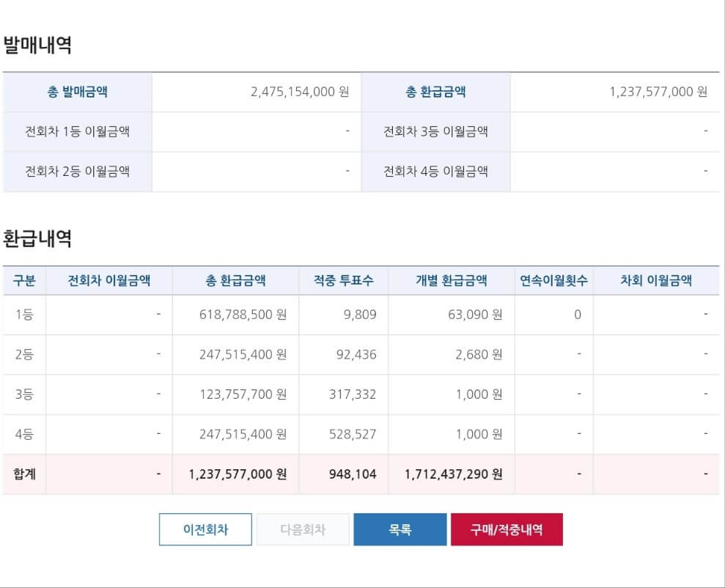Viewport: 725px width, 588px height.
Task: Click 합계 total 1,237,577,000 원
Action: [x=238, y=474]
